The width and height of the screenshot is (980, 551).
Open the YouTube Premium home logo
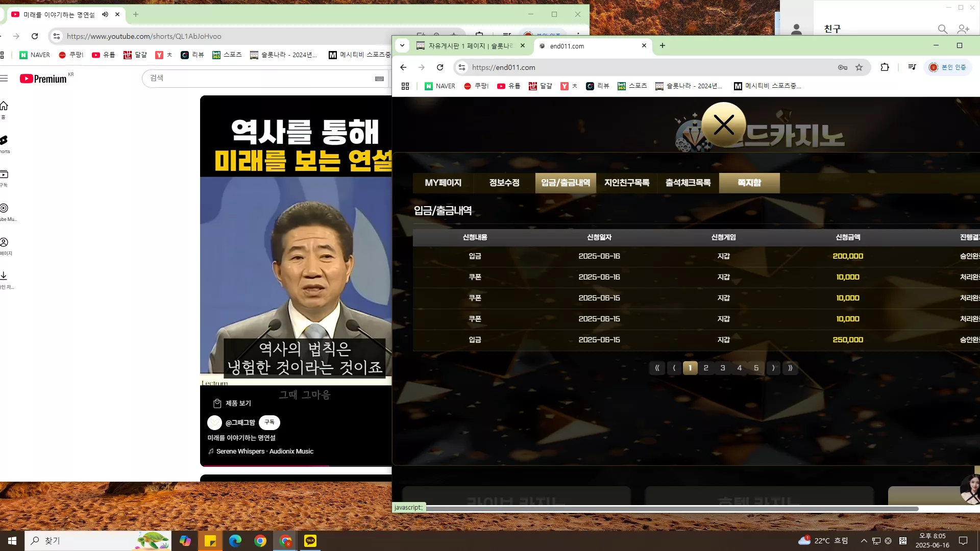point(43,79)
